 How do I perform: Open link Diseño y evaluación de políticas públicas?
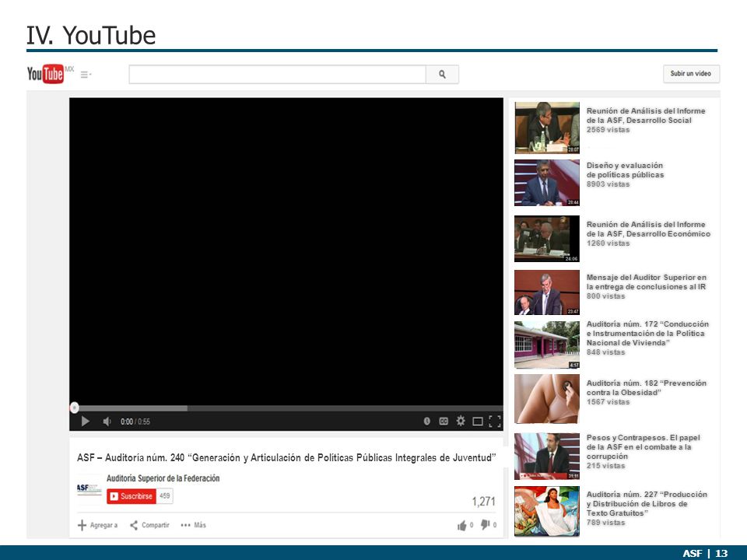(625, 170)
